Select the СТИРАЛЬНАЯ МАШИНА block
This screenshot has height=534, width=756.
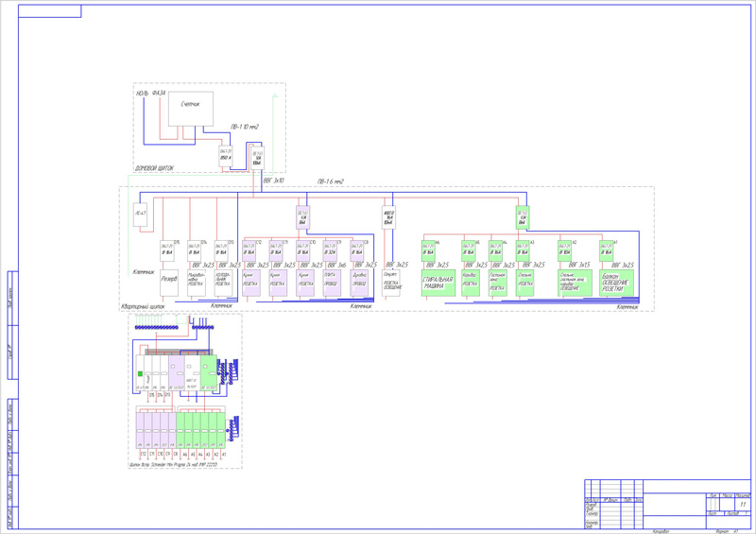(438, 283)
